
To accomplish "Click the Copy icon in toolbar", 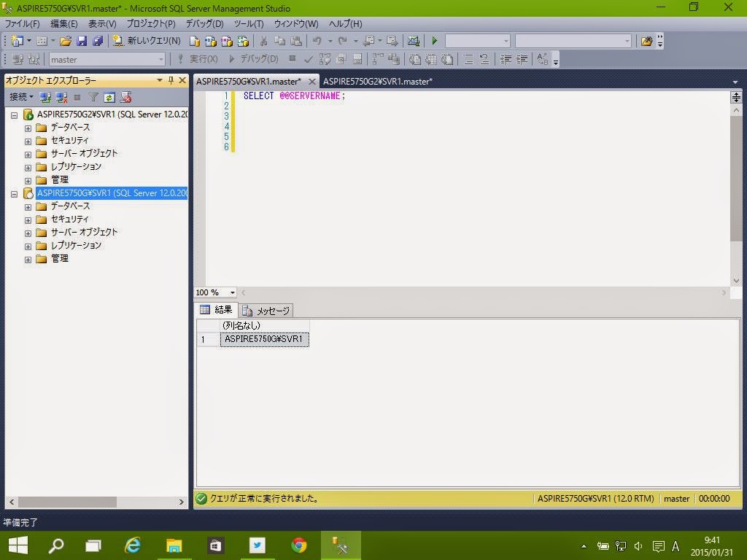I will [279, 42].
